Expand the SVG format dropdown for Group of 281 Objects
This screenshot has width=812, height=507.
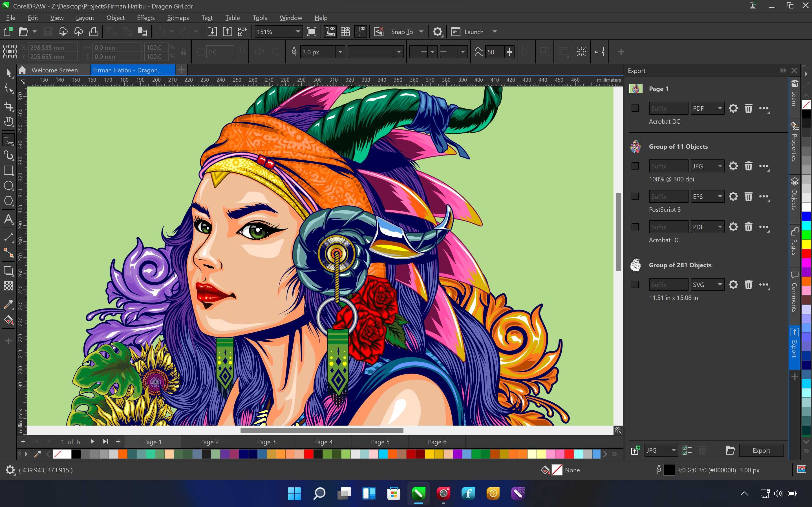tap(718, 284)
